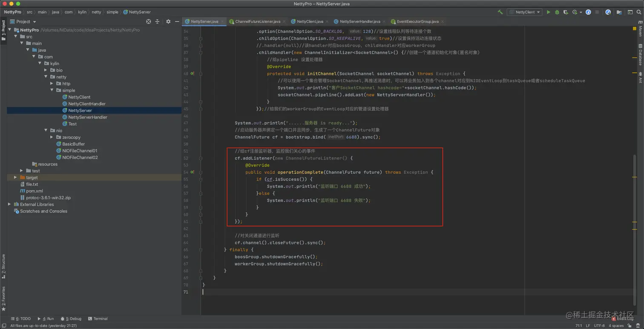644x329 pixels.
Task: Close the NettyServerHandler.java tab
Action: (384, 21)
